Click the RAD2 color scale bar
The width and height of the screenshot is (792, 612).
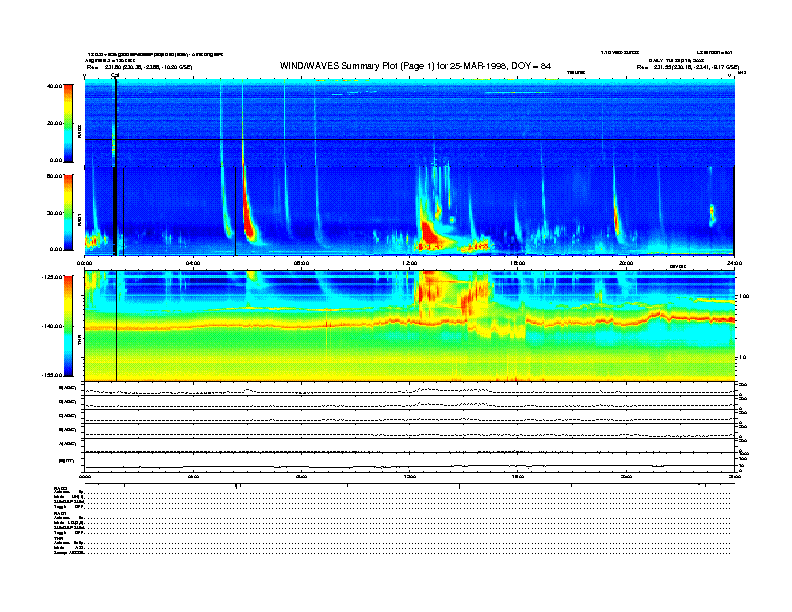point(68,123)
